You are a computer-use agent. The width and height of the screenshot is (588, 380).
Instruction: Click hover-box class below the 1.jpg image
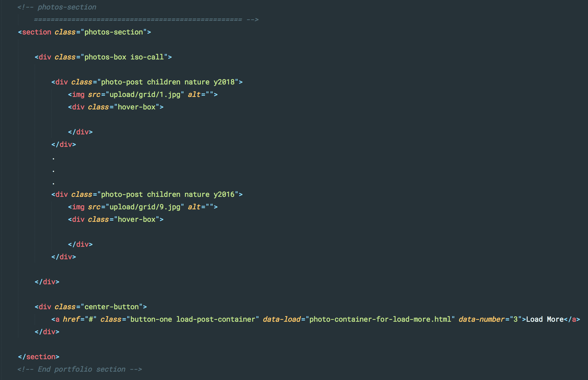137,107
